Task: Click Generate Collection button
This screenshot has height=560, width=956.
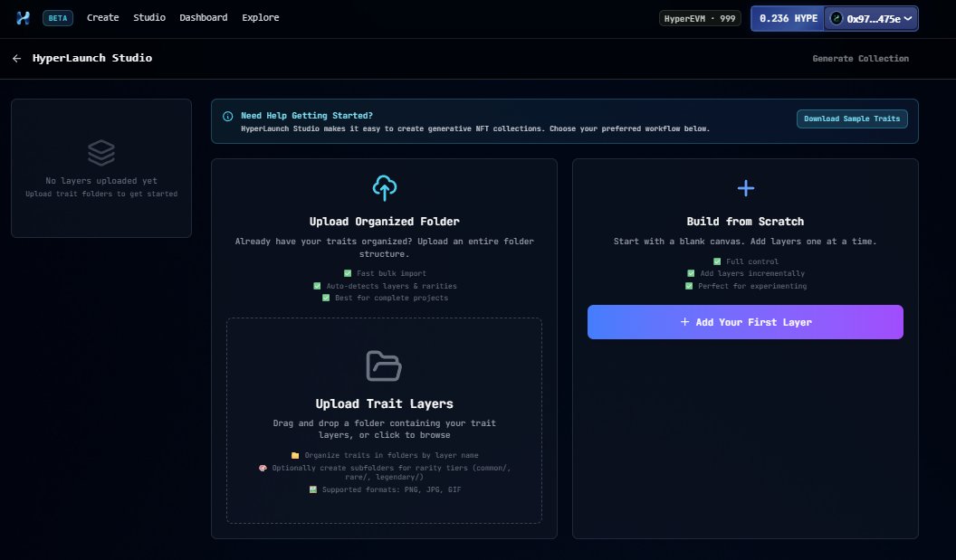Action: [x=860, y=59]
